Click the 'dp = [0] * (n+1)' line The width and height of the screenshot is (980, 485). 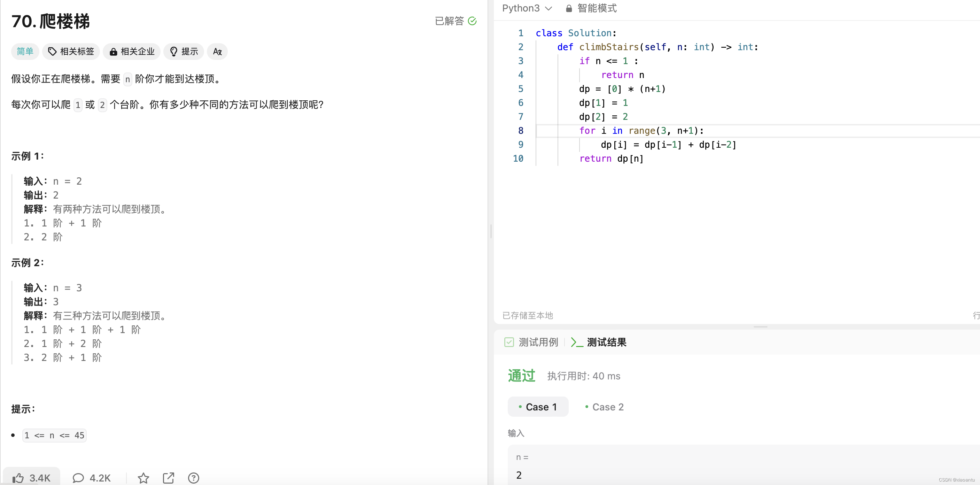coord(622,89)
